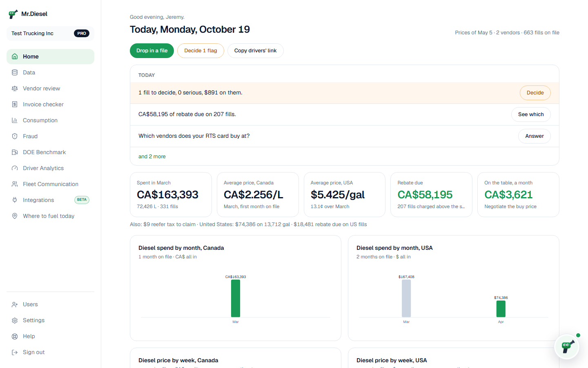Click the Settings gear icon
The image size is (588, 368).
pyautogui.click(x=15, y=320)
